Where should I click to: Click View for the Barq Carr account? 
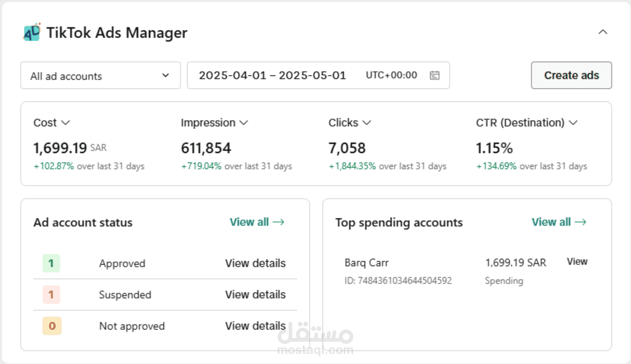pyautogui.click(x=577, y=261)
